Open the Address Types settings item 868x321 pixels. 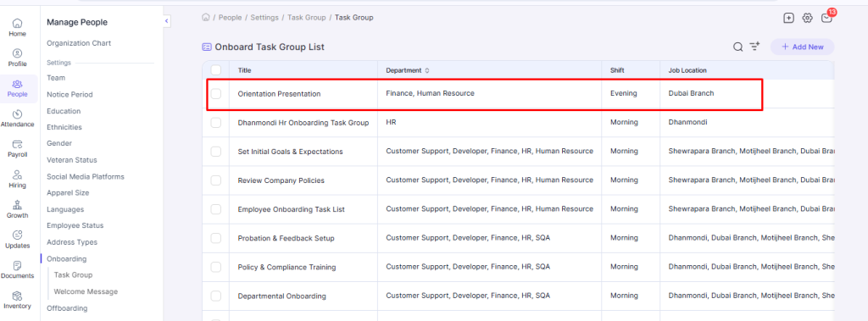coord(72,242)
